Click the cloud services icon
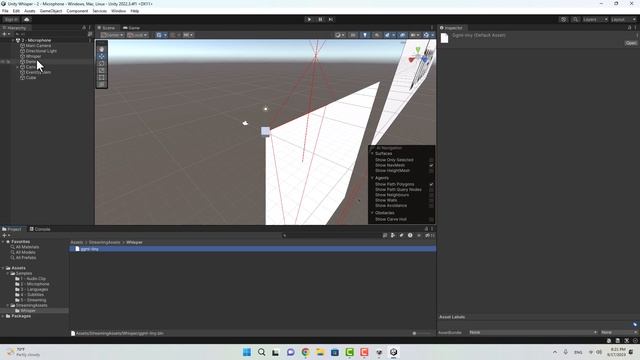Viewport: 640px width, 360px height. (x=27, y=20)
